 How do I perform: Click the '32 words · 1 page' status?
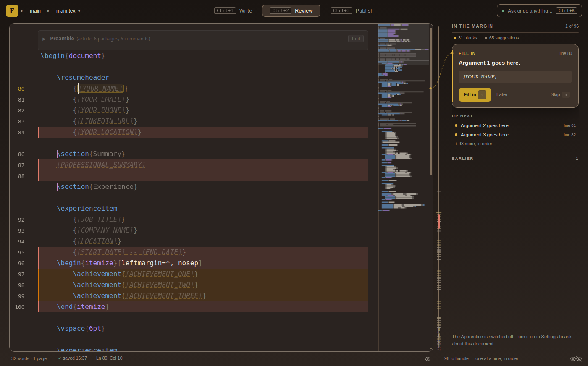(29, 359)
